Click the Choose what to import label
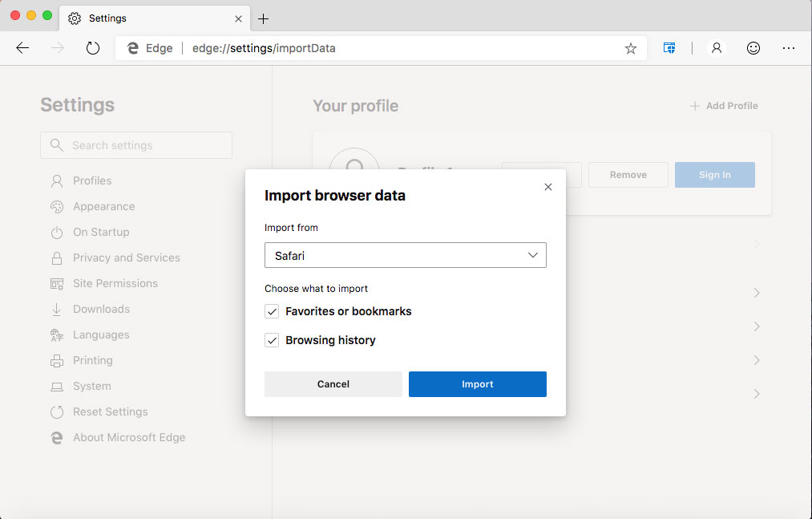 [x=317, y=289]
